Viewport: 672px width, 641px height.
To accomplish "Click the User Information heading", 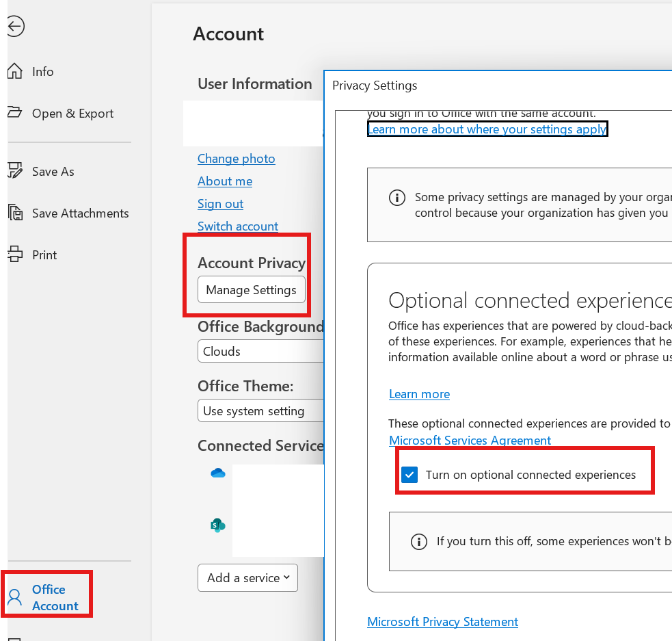I will tap(254, 83).
